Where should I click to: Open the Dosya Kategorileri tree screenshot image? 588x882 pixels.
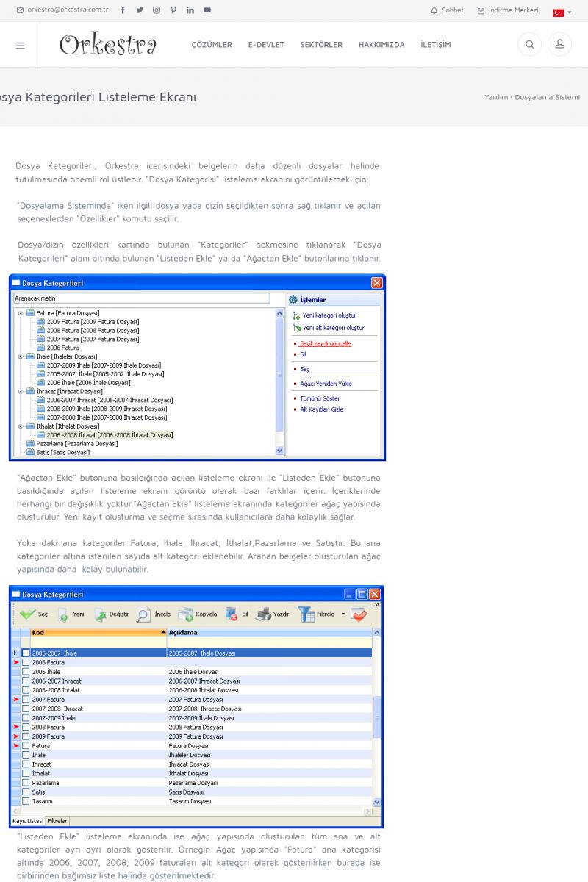[x=197, y=367]
